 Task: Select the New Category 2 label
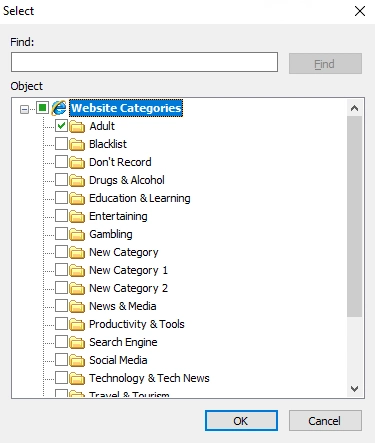128,288
